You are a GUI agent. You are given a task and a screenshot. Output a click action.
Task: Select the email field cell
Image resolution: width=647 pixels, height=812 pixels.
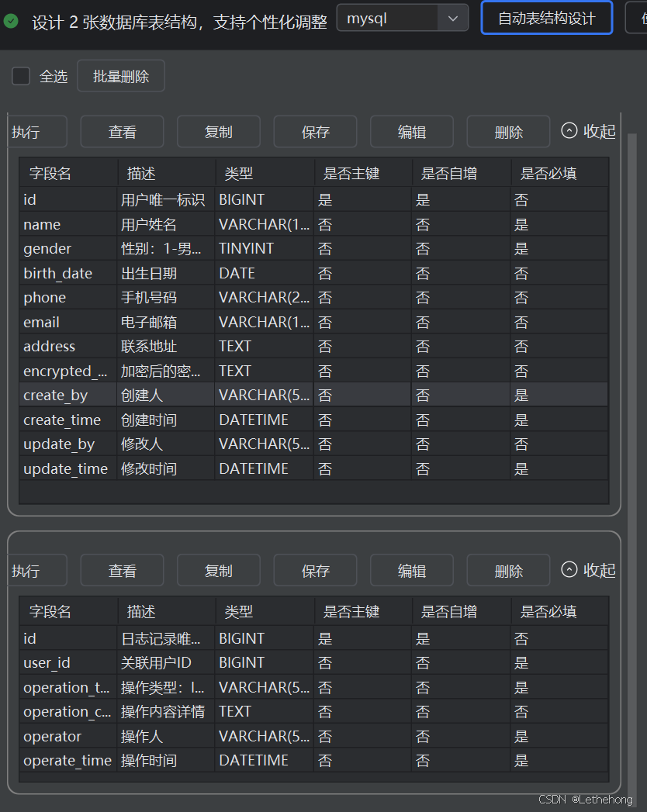pyautogui.click(x=68, y=322)
